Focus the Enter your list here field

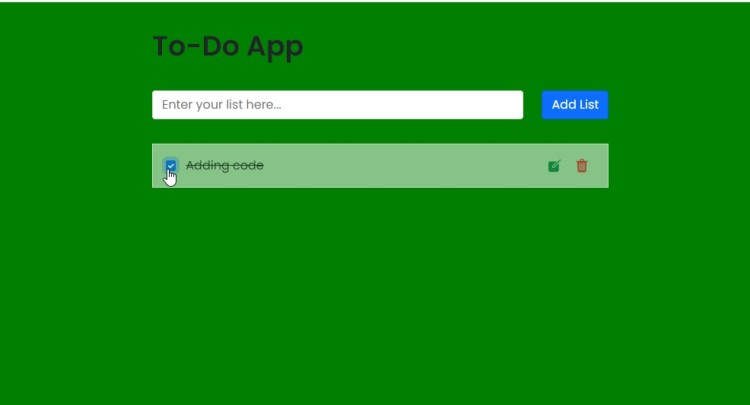(x=338, y=105)
